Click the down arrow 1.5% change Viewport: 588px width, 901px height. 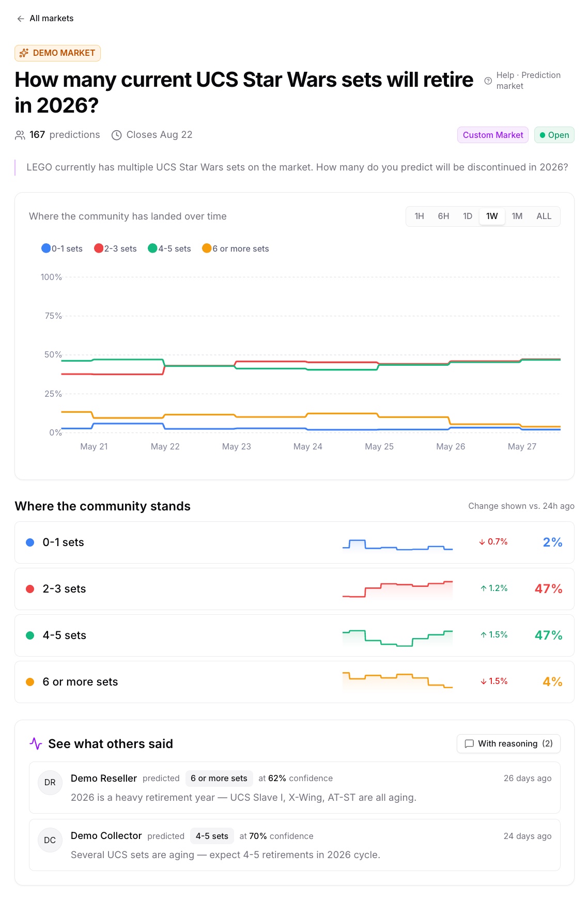tap(494, 681)
